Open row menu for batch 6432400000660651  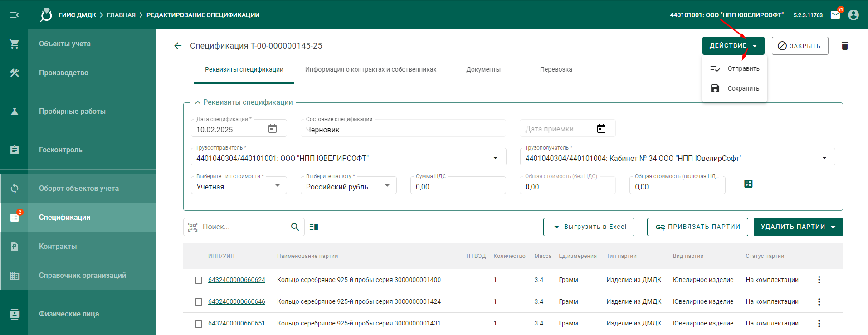819,324
